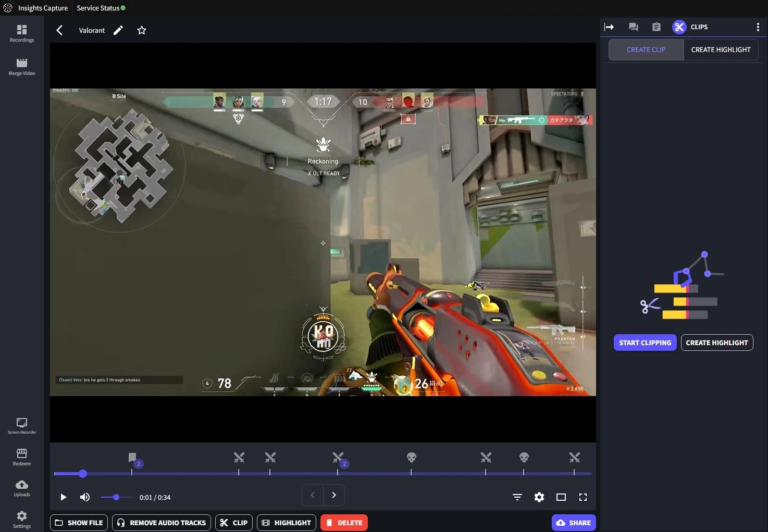This screenshot has height=532, width=768.
Task: Share the recording
Action: [574, 523]
